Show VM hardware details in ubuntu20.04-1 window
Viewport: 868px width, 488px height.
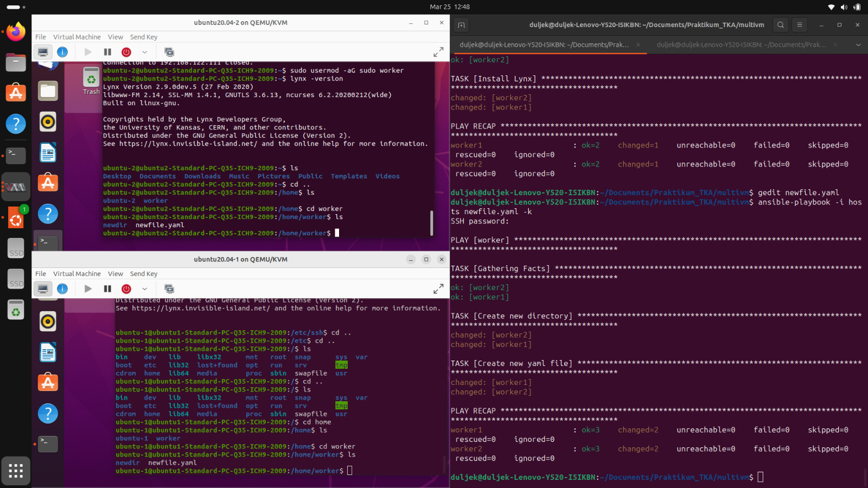tap(62, 289)
